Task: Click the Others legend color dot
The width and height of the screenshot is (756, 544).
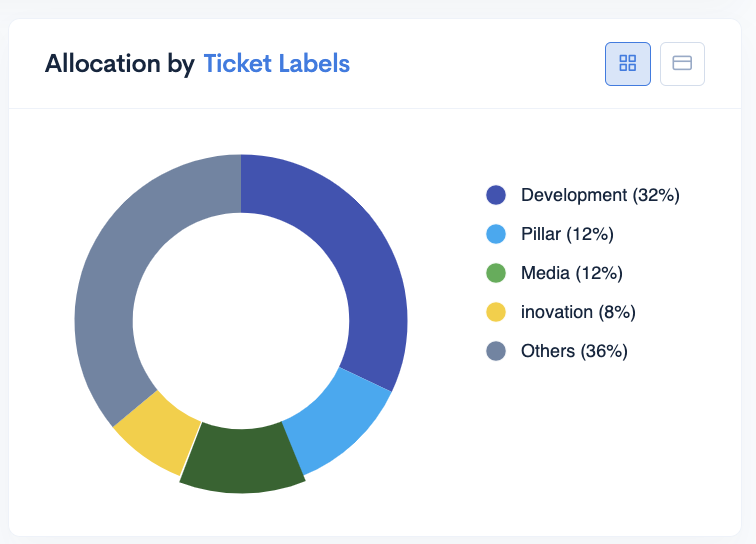Action: [496, 351]
